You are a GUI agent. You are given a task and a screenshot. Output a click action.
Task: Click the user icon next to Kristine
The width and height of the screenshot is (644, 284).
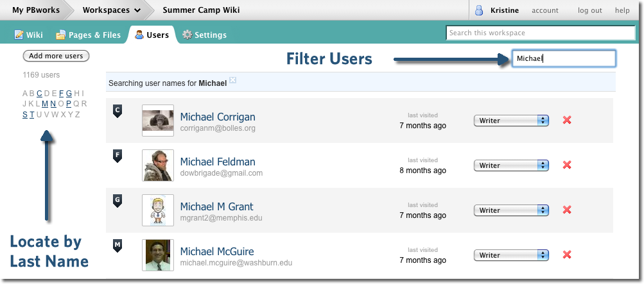(x=478, y=10)
